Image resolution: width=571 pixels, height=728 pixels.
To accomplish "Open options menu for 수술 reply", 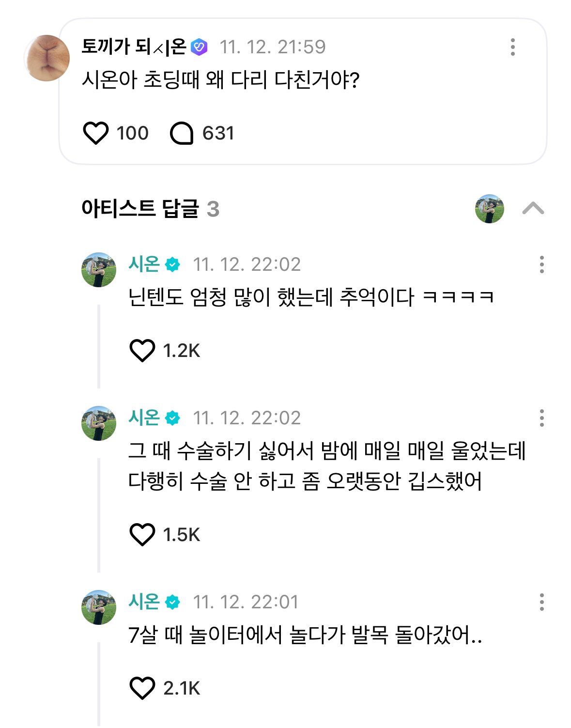I will [541, 418].
